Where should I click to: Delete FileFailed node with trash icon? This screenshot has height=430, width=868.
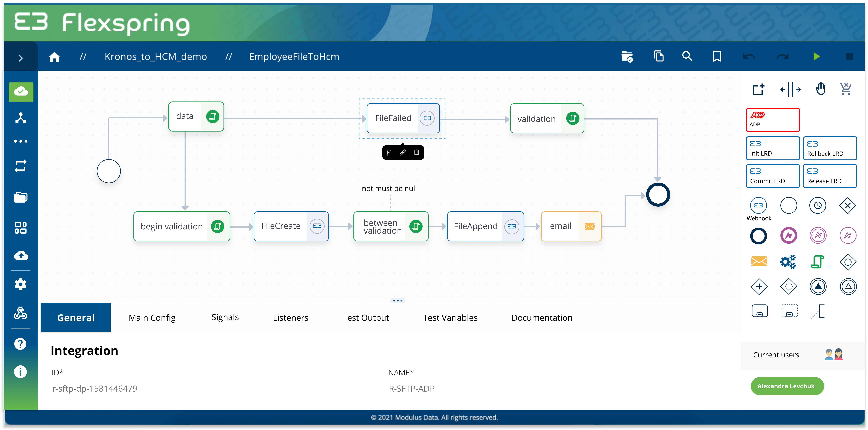[x=416, y=153]
